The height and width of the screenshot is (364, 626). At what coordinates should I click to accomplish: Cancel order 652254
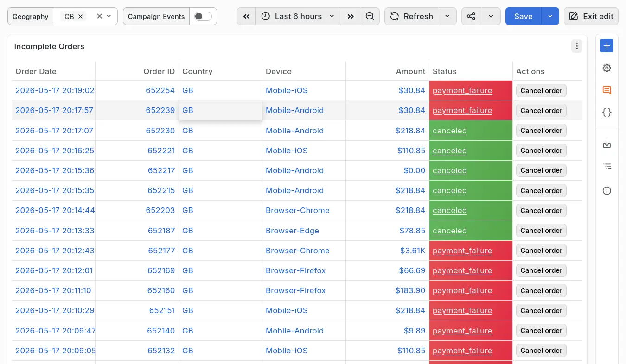click(541, 91)
